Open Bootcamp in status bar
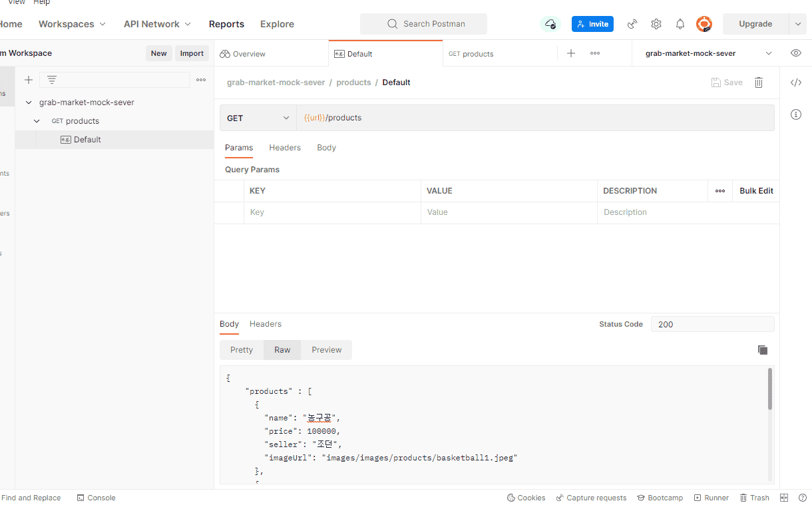The width and height of the screenshot is (812, 505). click(x=660, y=498)
